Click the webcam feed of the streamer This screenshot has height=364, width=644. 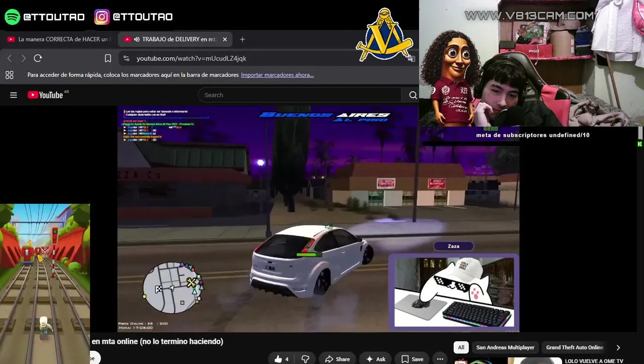coord(531,63)
